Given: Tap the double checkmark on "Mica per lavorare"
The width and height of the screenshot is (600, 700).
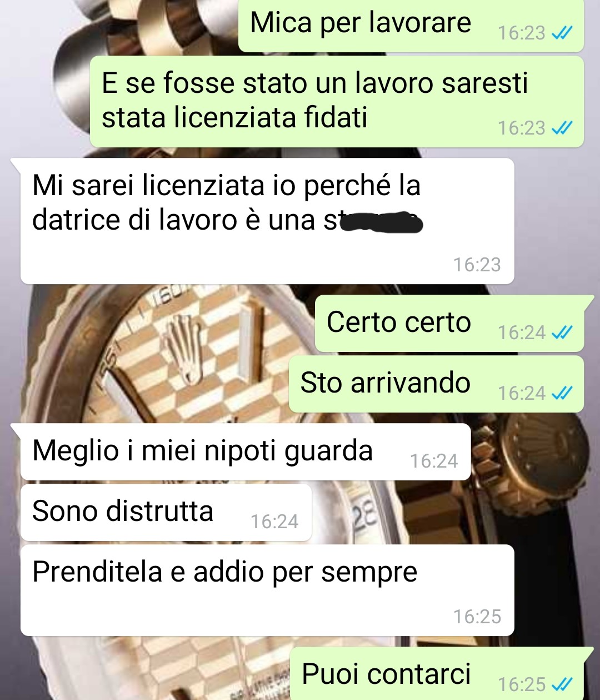Looking at the screenshot, I should pos(562,33).
